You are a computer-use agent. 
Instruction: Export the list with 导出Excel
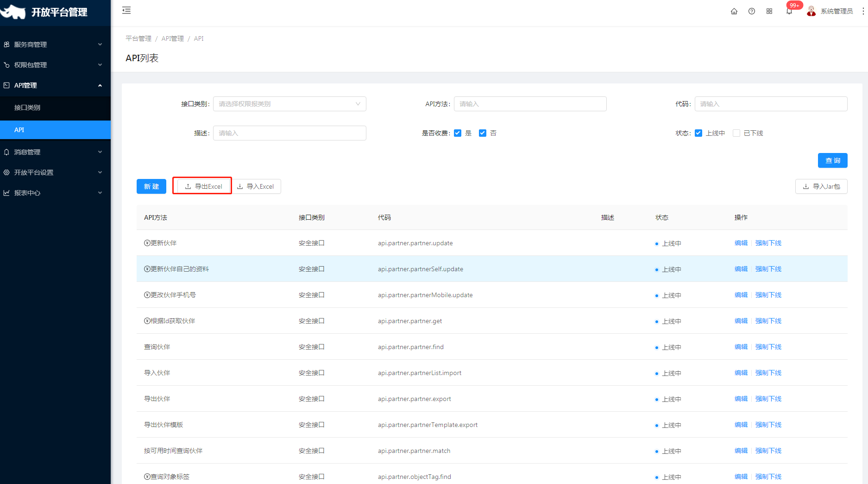click(x=203, y=186)
